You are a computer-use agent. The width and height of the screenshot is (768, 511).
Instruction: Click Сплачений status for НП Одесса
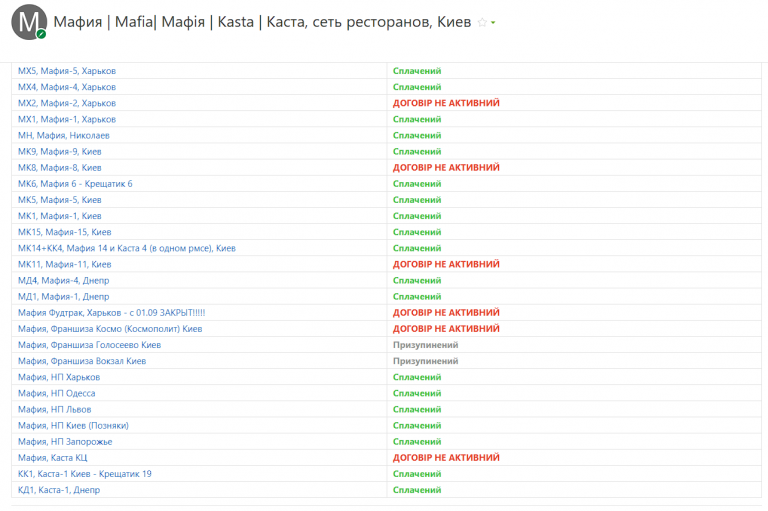click(x=417, y=394)
